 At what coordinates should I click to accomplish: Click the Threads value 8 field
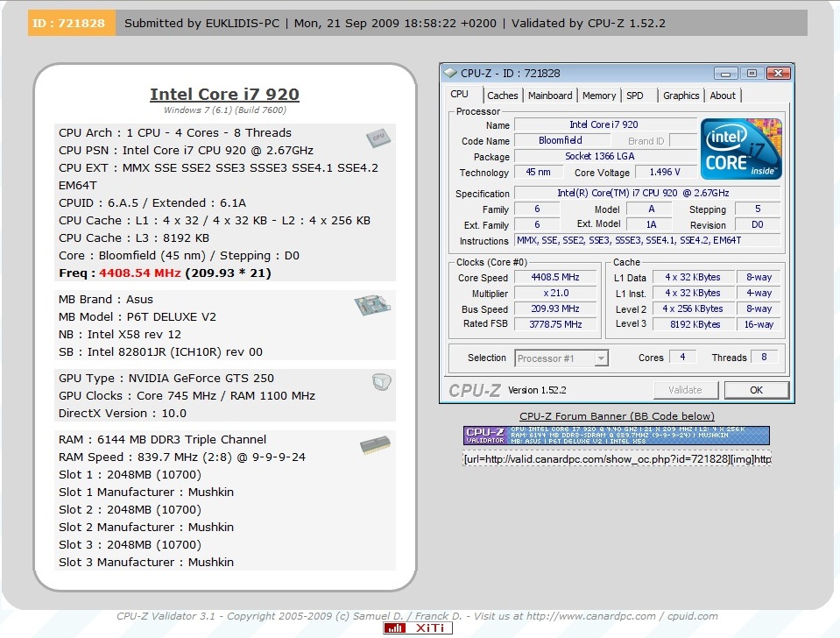tap(765, 357)
